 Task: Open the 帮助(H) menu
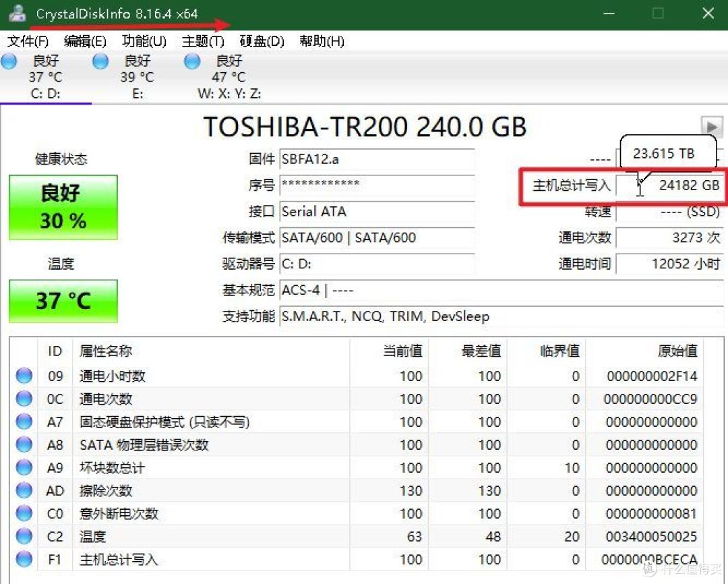click(322, 41)
